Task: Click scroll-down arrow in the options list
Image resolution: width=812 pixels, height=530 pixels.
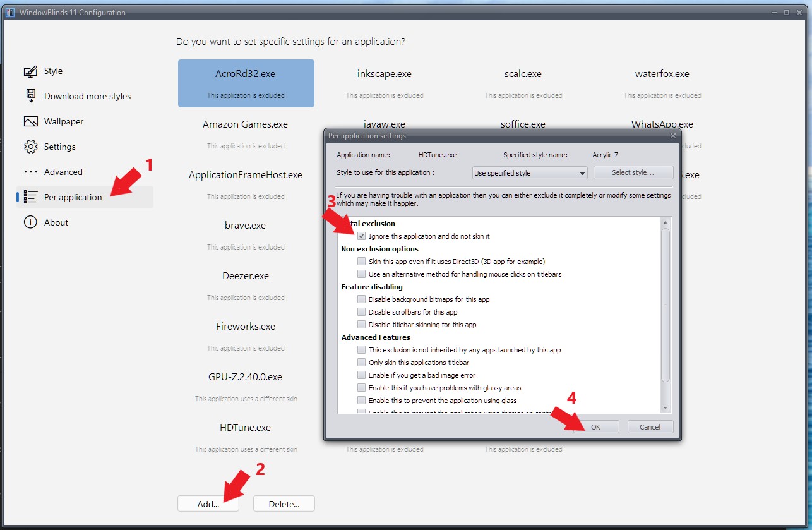Action: coord(665,407)
